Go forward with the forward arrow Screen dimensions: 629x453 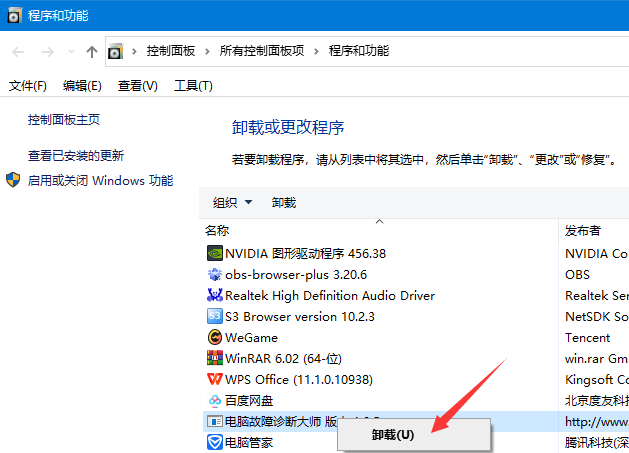point(48,52)
